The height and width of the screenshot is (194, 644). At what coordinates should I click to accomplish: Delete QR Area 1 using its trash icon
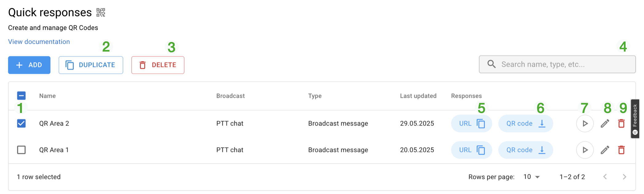click(621, 150)
